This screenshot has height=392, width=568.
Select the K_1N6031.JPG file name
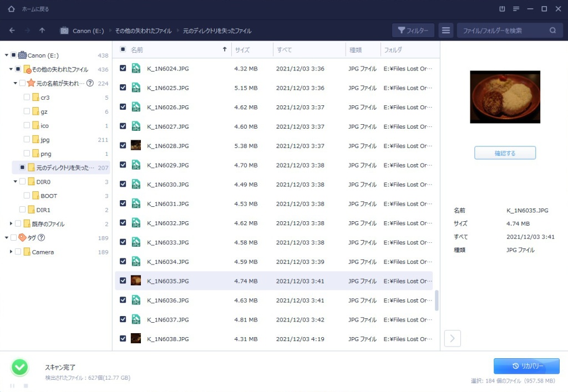click(x=168, y=204)
